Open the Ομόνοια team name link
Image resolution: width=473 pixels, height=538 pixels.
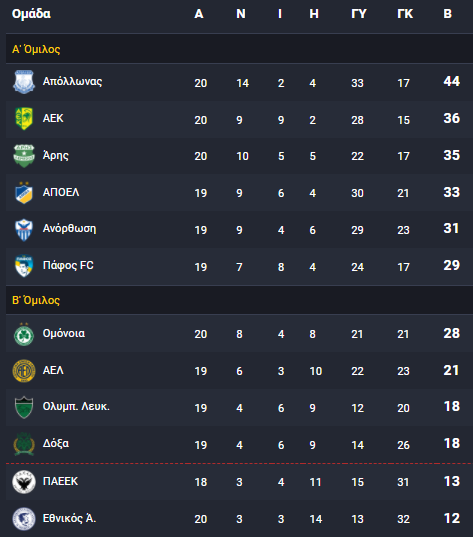[x=64, y=334]
